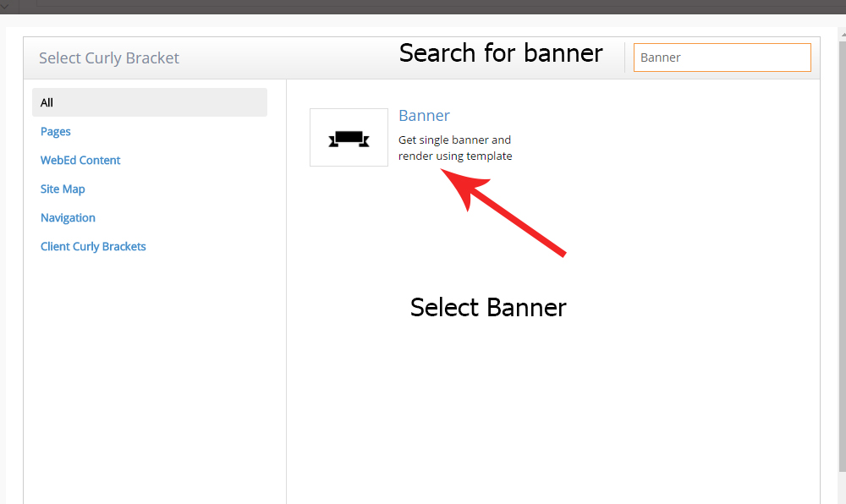Screen dimensions: 846x504
Task: Select the Site Map category
Action: (x=63, y=189)
